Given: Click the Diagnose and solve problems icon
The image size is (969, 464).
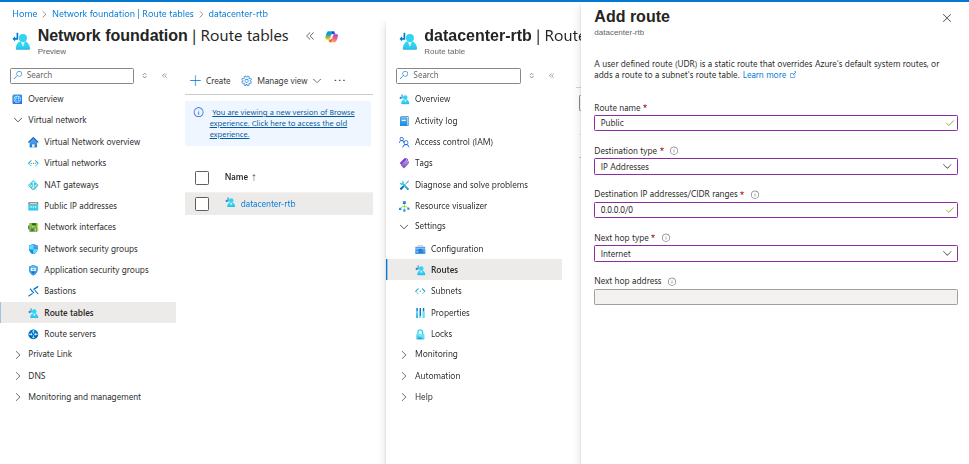Looking at the screenshot, I should pos(404,185).
